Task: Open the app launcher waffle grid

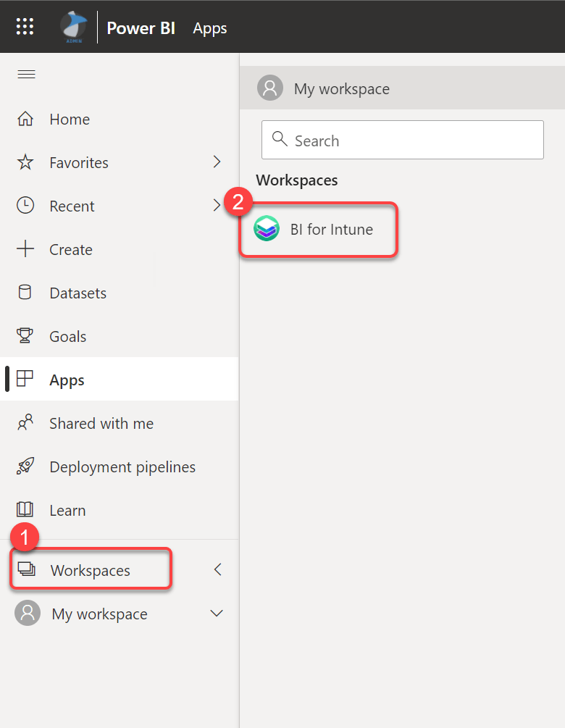Action: pos(25,27)
